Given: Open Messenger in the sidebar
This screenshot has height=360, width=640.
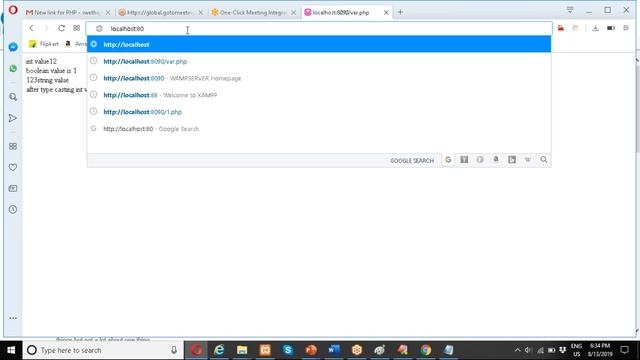Looking at the screenshot, I should [13, 47].
